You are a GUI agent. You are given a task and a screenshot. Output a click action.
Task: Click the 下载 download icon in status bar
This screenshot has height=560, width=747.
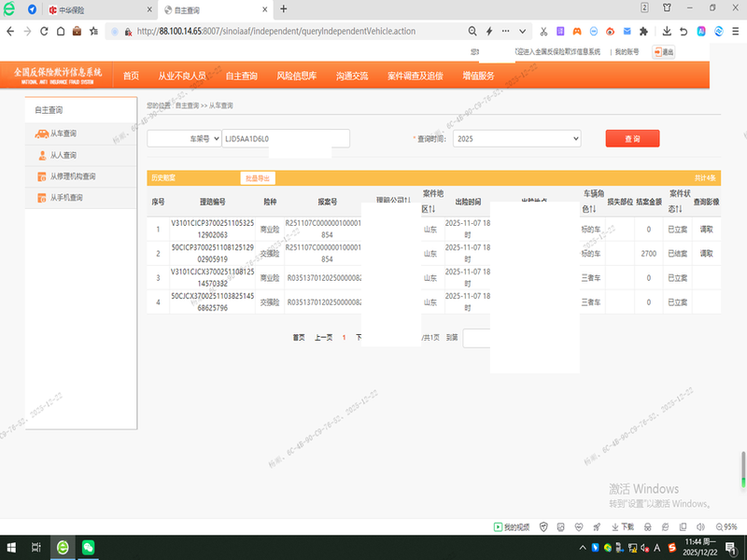pyautogui.click(x=621, y=526)
